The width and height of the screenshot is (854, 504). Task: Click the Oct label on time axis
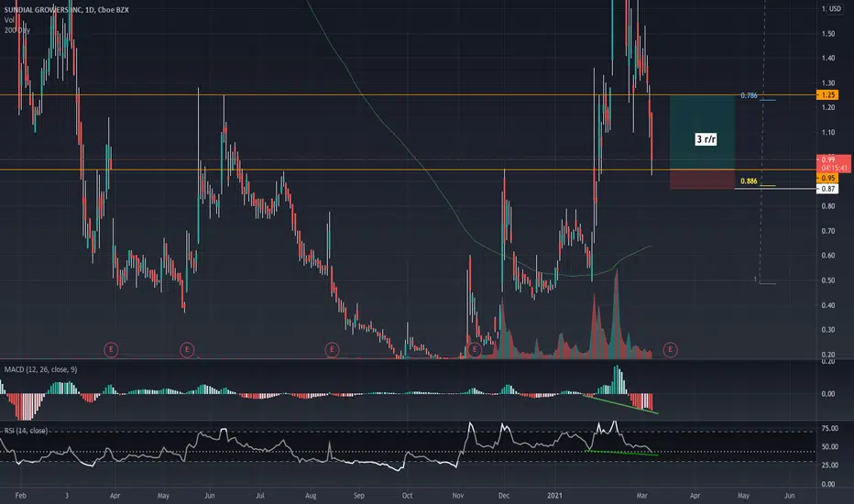coord(407,495)
